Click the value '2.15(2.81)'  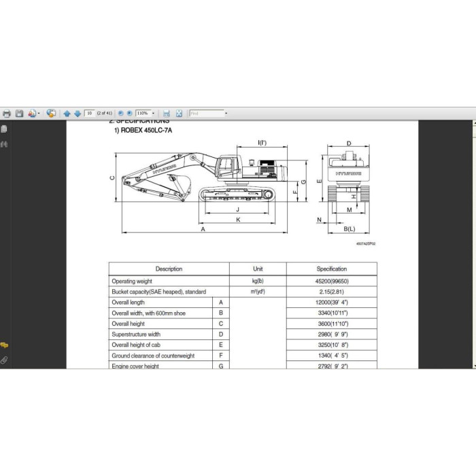pyautogui.click(x=332, y=292)
